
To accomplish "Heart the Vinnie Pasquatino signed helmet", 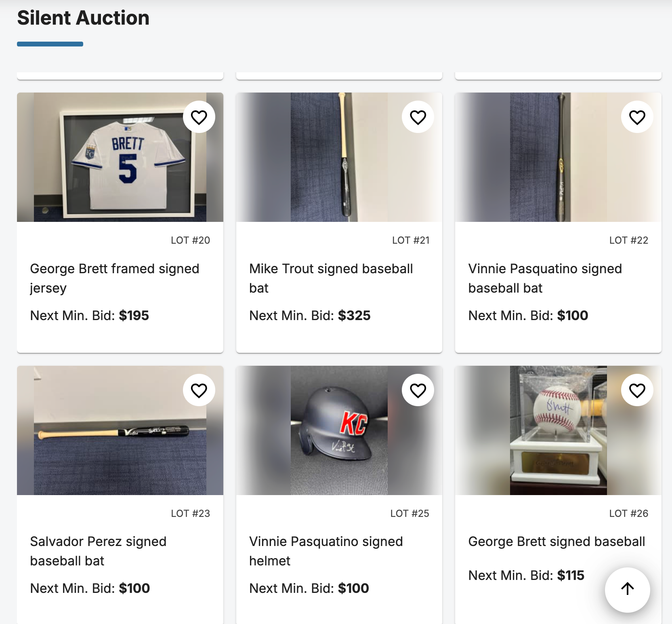I will [x=418, y=390].
